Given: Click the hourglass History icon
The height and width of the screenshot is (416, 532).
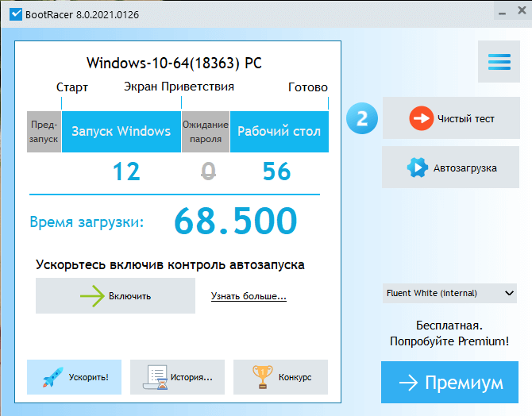Looking at the screenshot, I should pos(156,377).
